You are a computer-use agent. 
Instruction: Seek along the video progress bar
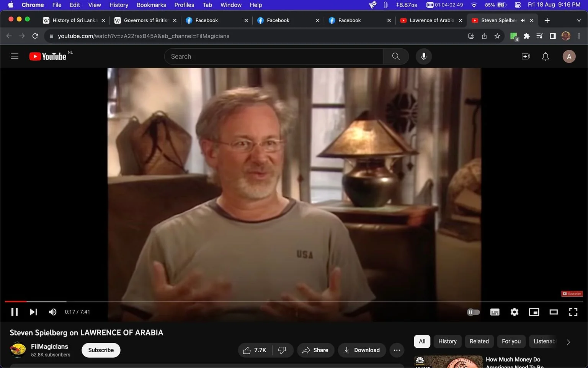coord(294,301)
